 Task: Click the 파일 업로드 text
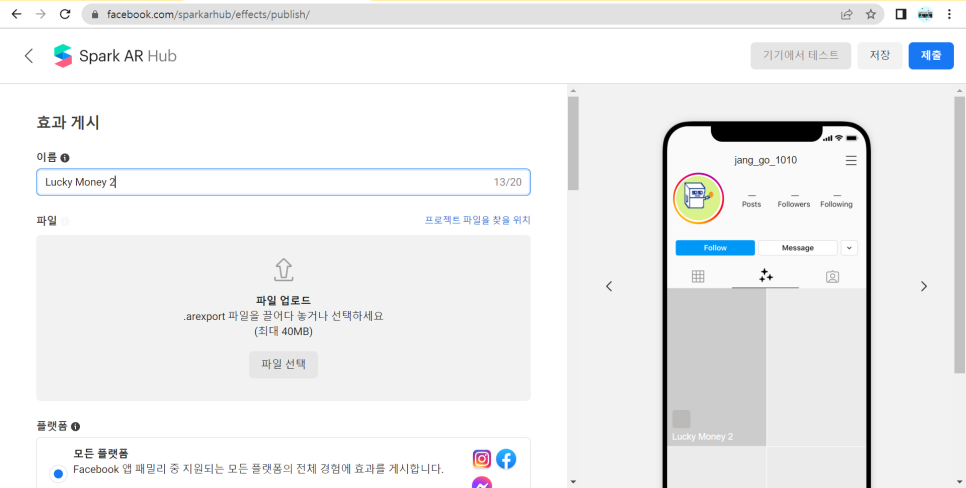283,301
